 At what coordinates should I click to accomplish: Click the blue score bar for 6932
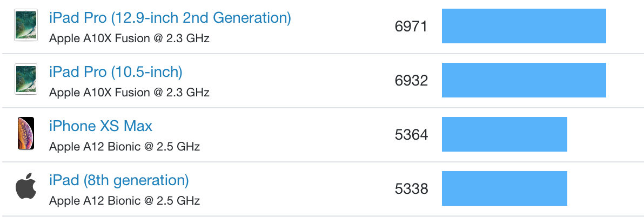pos(524,80)
